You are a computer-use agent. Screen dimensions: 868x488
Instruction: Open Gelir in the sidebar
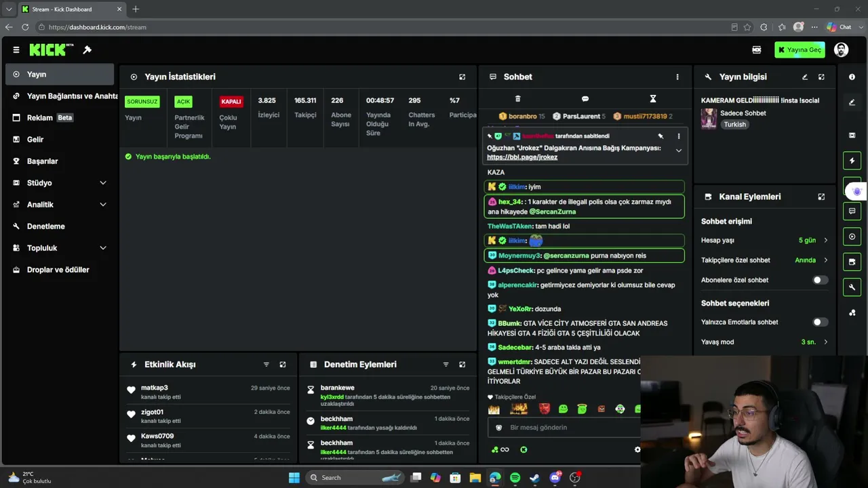(x=60, y=140)
